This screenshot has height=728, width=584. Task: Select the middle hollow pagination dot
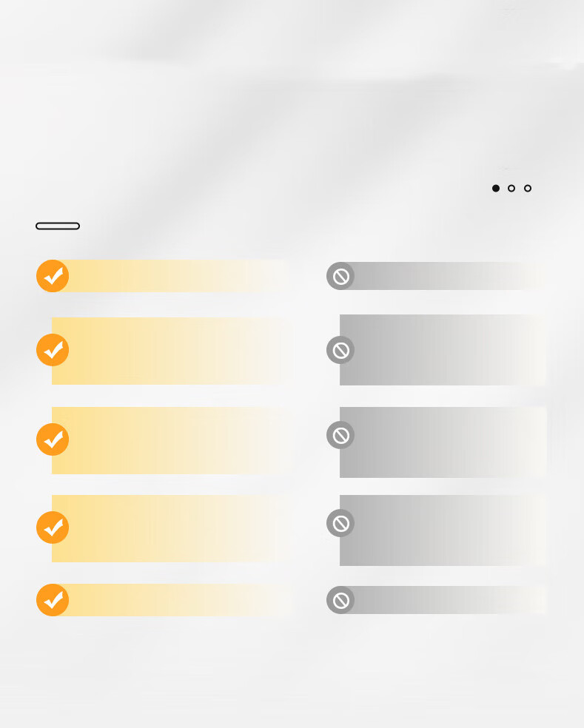click(x=511, y=188)
